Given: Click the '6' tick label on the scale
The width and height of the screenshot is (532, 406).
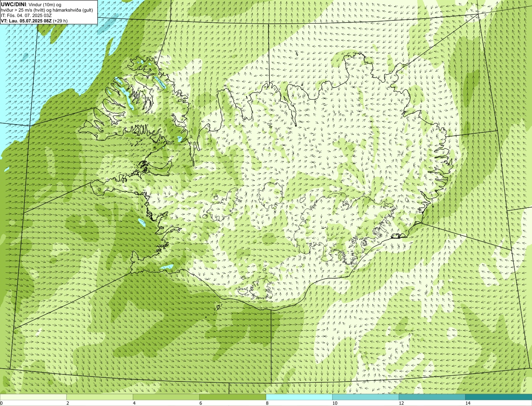Looking at the screenshot, I should coord(200,403).
